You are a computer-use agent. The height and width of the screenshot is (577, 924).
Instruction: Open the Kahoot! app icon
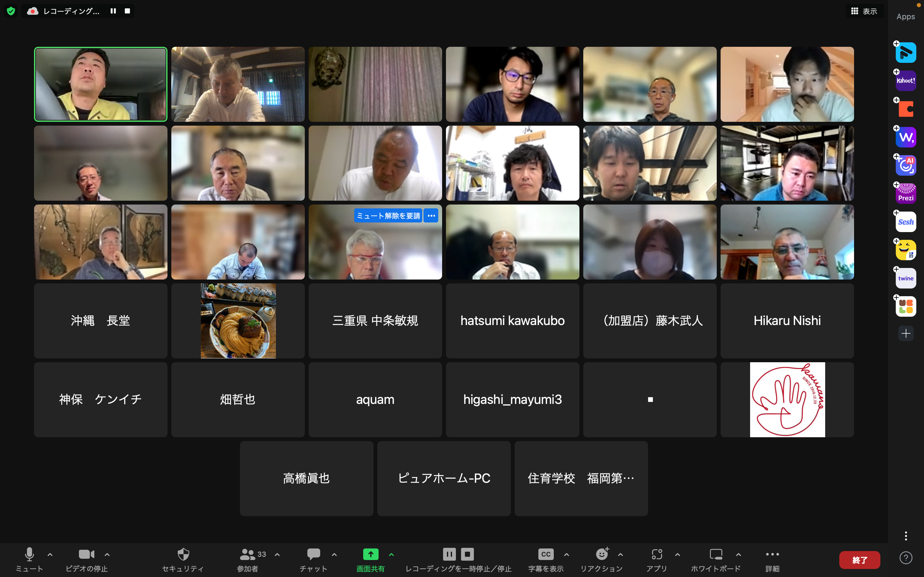click(906, 81)
